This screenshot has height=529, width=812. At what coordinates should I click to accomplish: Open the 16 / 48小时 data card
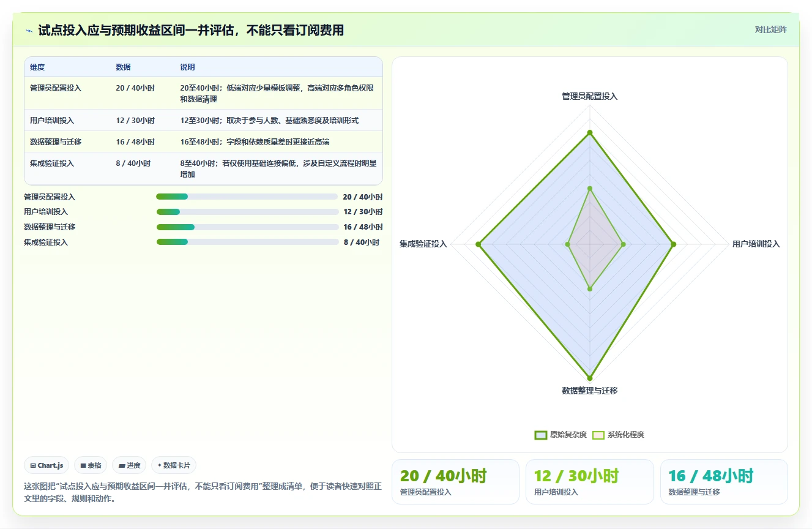coord(724,482)
